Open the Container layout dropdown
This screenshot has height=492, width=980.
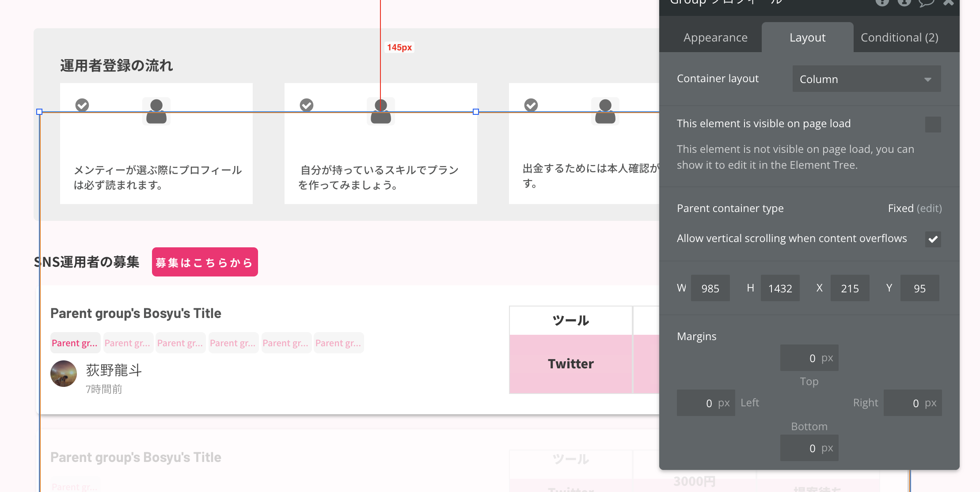click(x=866, y=79)
